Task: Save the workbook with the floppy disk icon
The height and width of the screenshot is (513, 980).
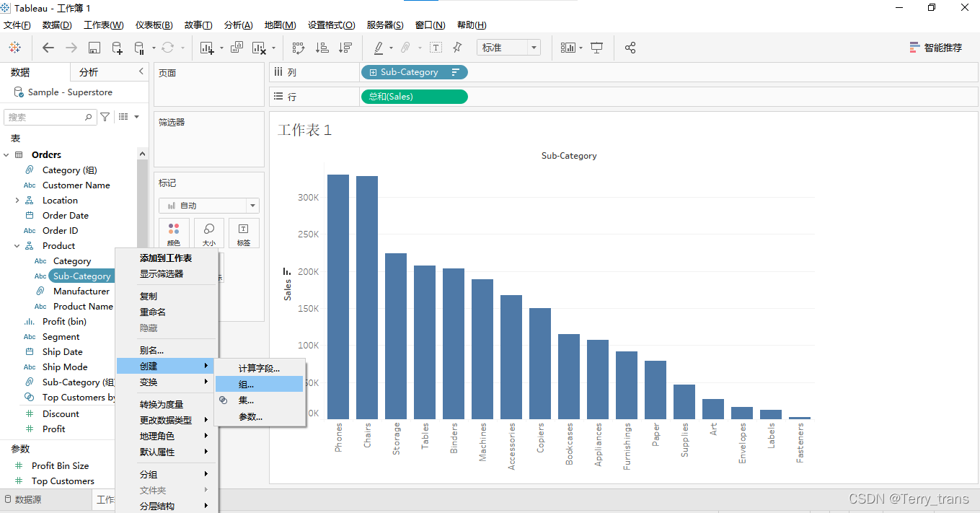Action: click(x=94, y=48)
